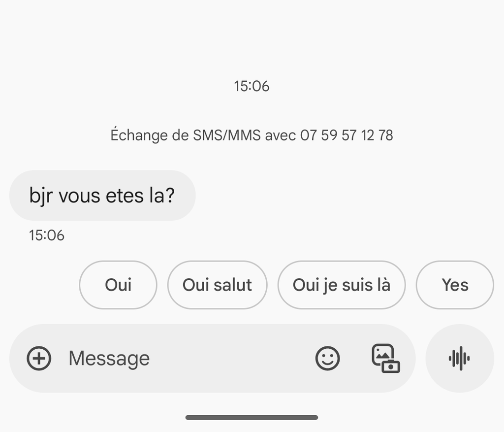Tap the centered 15:06 timestamp at top
This screenshot has width=504, height=432.
point(252,86)
